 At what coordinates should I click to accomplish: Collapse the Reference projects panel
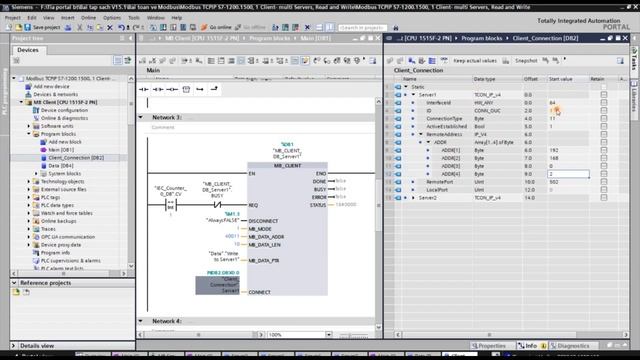click(14, 283)
